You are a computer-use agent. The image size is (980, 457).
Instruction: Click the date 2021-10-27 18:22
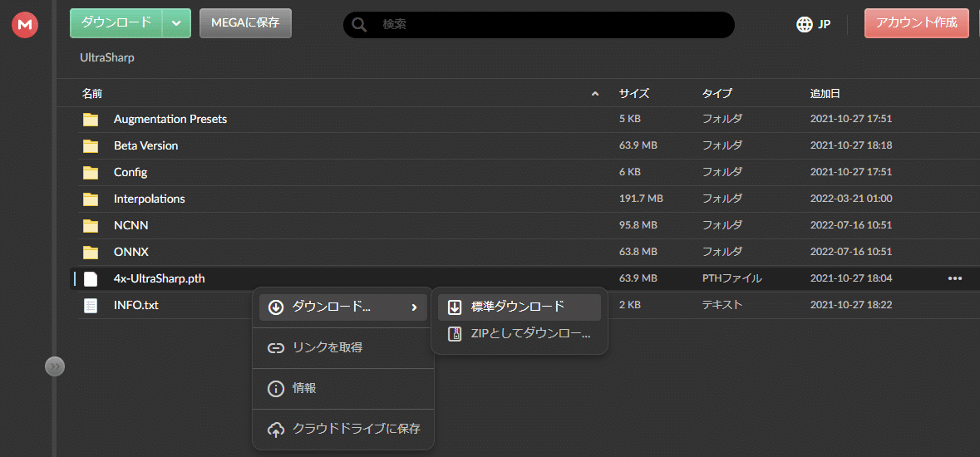pyautogui.click(x=850, y=306)
